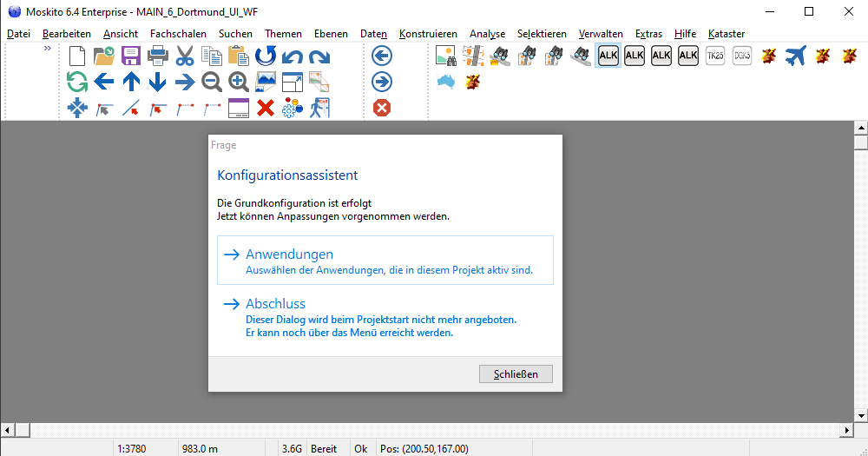
Task: Open the Analyse menu
Action: point(487,34)
